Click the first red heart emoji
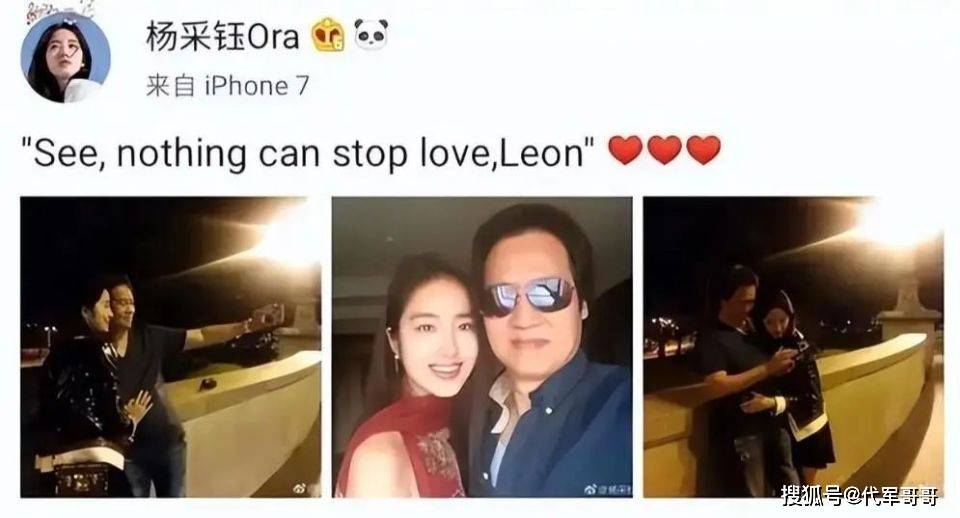Image resolution: width=960 pixels, height=518 pixels. coord(625,150)
